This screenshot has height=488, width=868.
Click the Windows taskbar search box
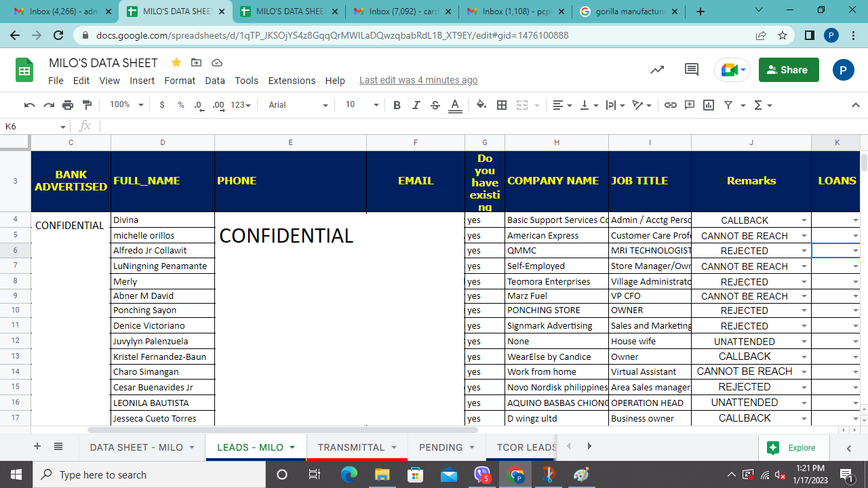149,475
